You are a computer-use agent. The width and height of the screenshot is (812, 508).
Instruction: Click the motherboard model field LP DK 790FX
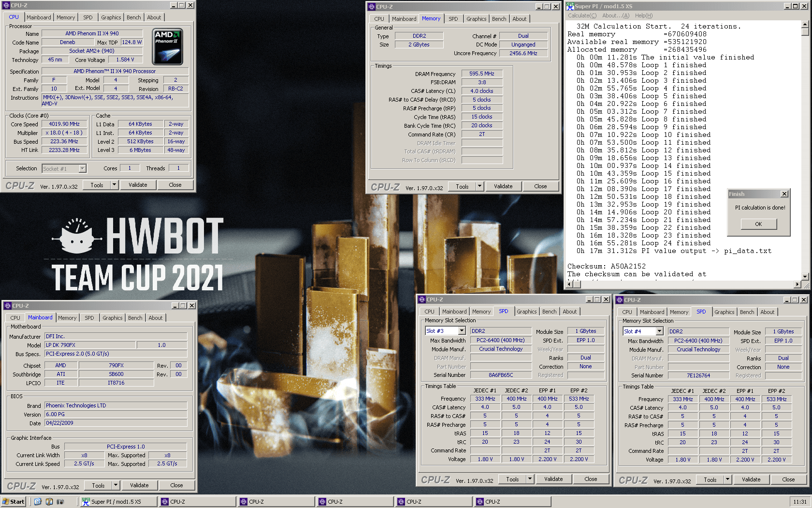pyautogui.click(x=90, y=345)
